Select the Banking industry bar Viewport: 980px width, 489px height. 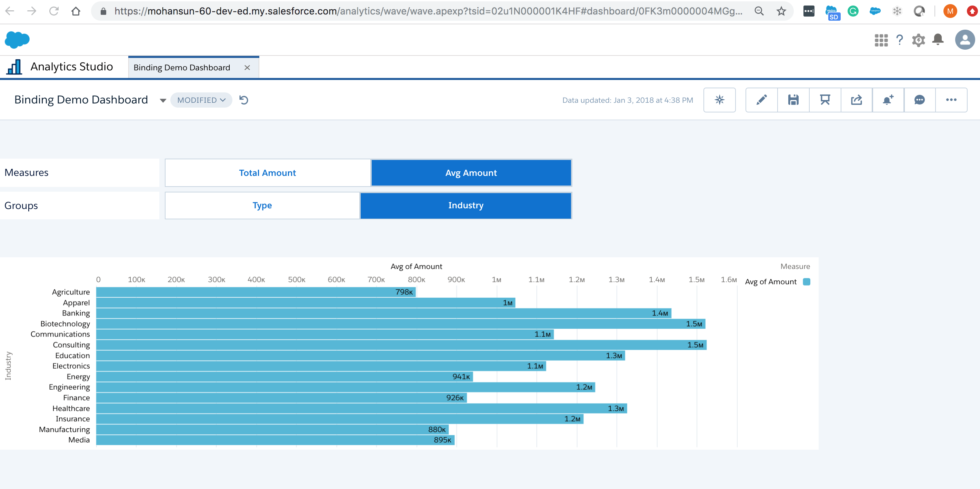point(384,313)
